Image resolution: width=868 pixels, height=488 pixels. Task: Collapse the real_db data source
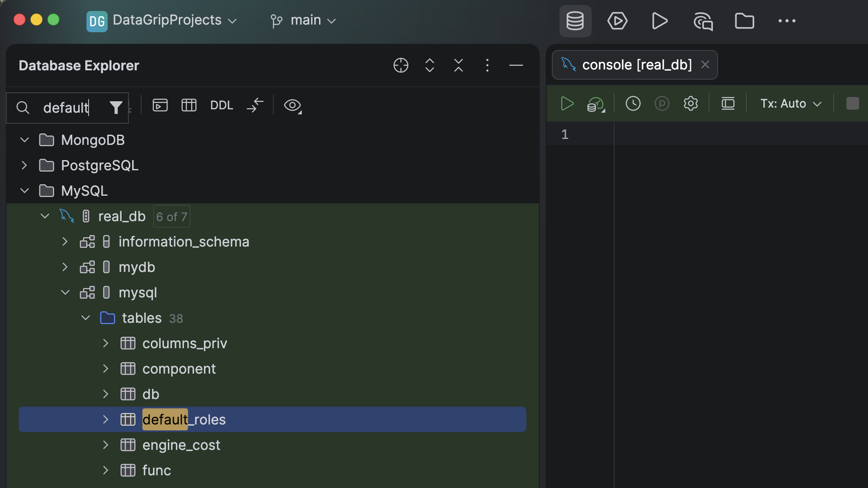pos(45,216)
